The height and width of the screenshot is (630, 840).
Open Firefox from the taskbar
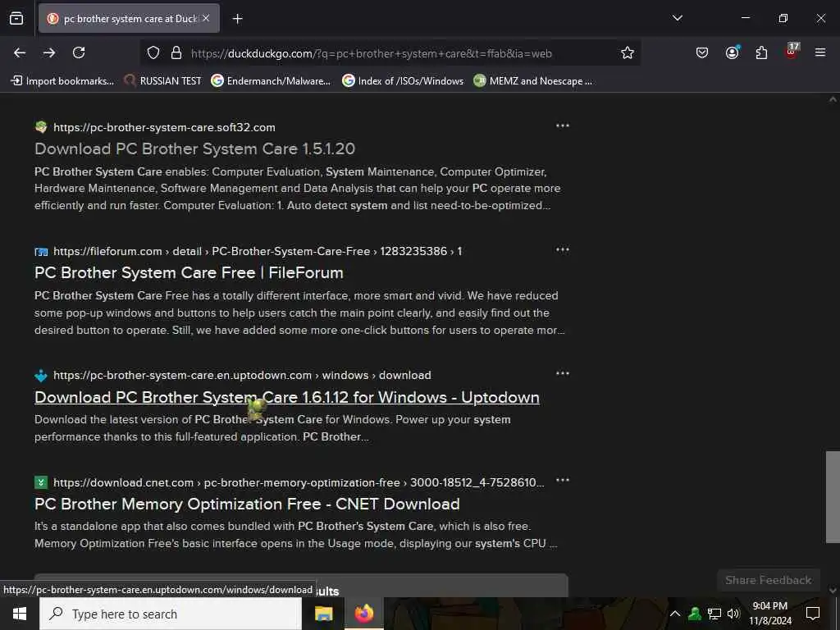click(x=363, y=614)
